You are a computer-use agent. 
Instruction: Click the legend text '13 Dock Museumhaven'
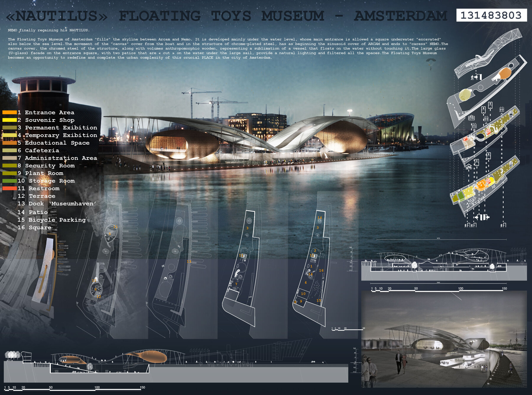tap(57, 204)
